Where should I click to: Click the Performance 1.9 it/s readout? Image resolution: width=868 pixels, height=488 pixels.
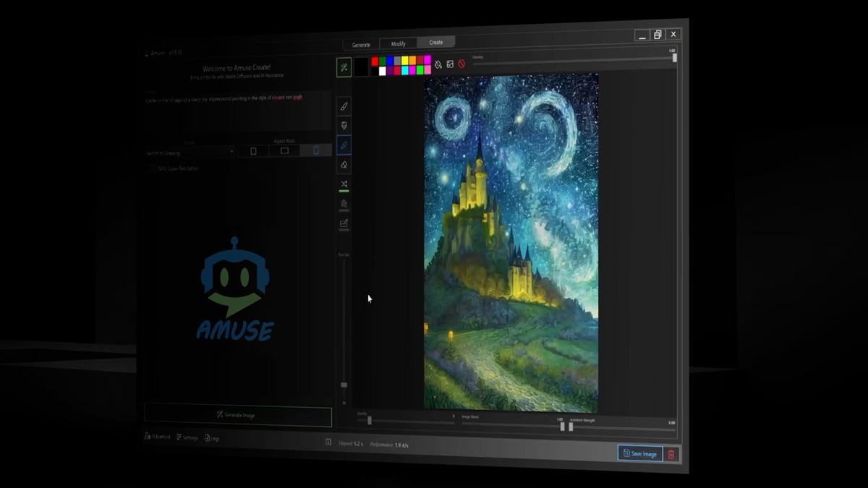(389, 445)
